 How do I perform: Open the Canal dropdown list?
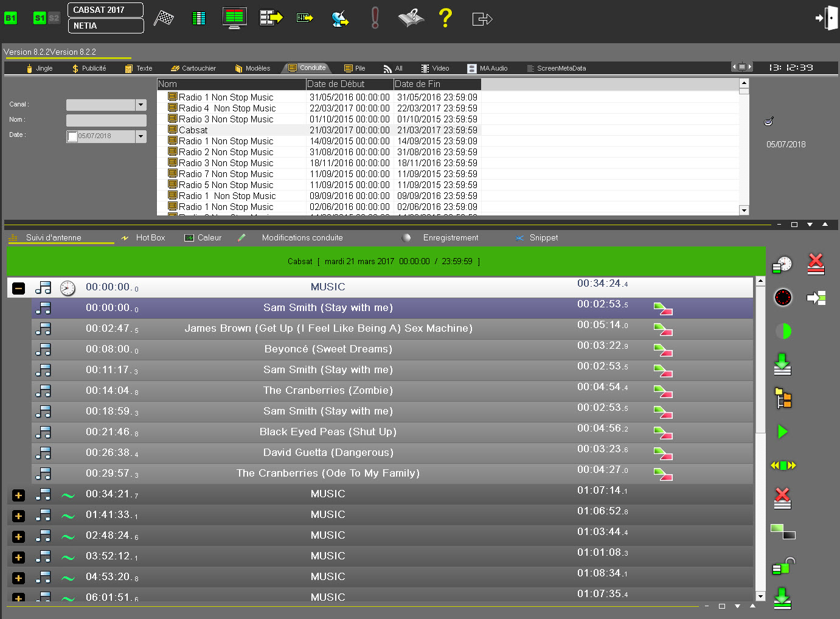coord(141,105)
